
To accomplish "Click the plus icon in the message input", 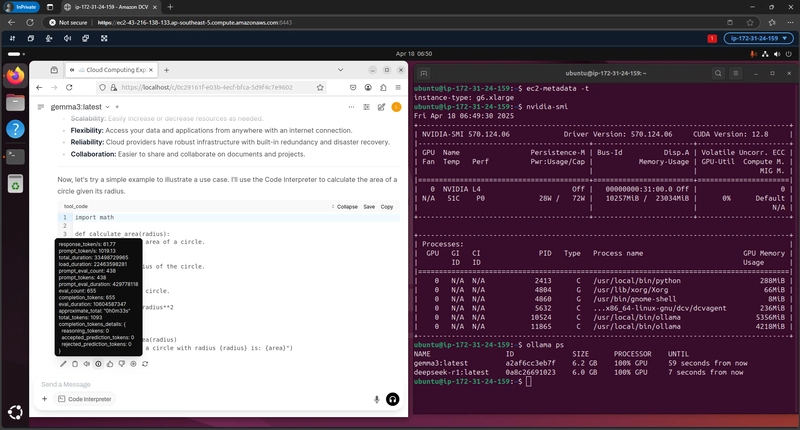I will (44, 399).
